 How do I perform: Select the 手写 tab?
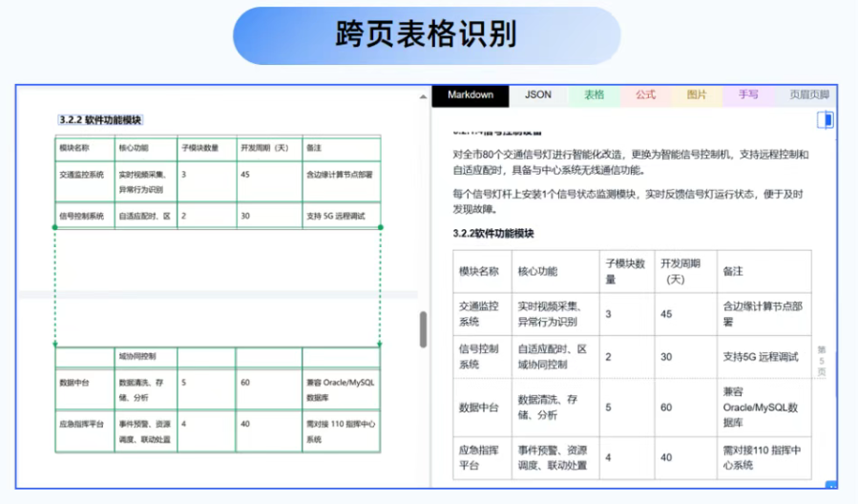tap(748, 95)
